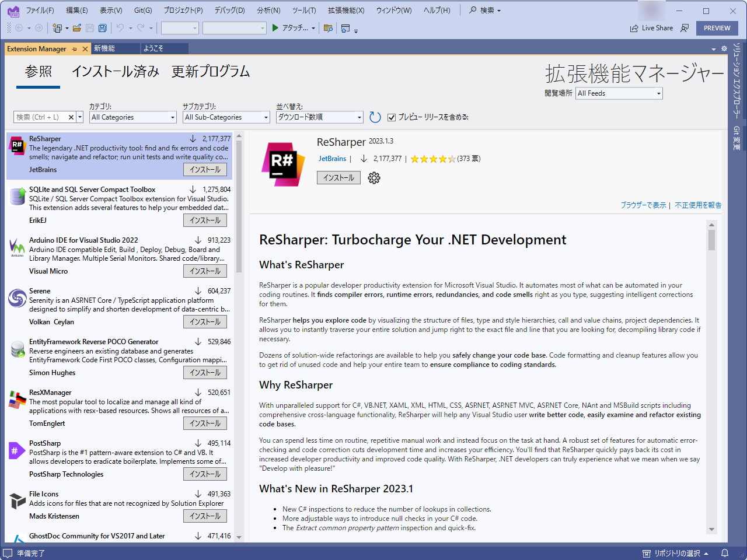Click the green attach debugger arrow icon
The height and width of the screenshot is (560, 747).
point(274,27)
